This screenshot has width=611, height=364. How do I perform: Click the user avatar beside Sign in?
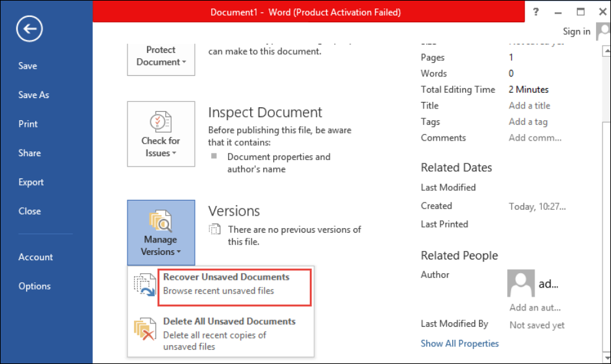click(603, 31)
